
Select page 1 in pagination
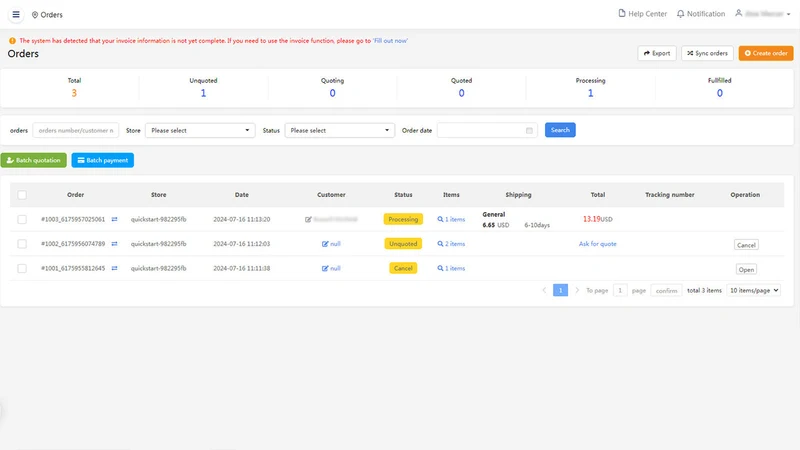point(560,290)
